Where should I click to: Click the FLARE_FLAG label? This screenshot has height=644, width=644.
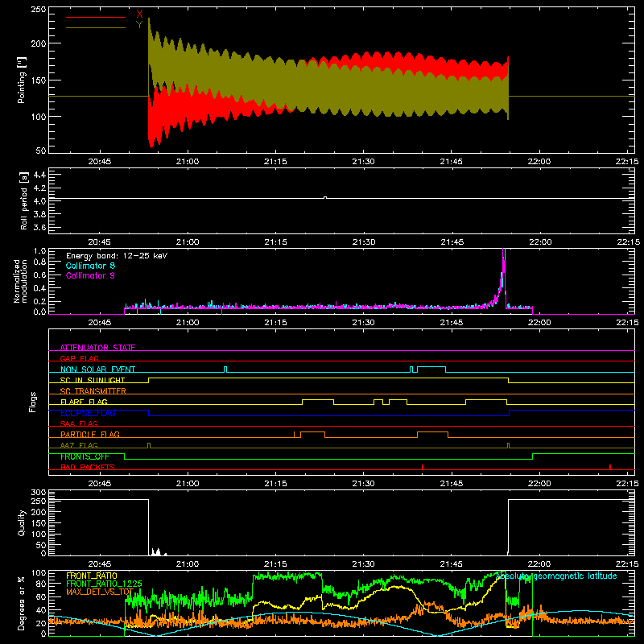pyautogui.click(x=84, y=402)
